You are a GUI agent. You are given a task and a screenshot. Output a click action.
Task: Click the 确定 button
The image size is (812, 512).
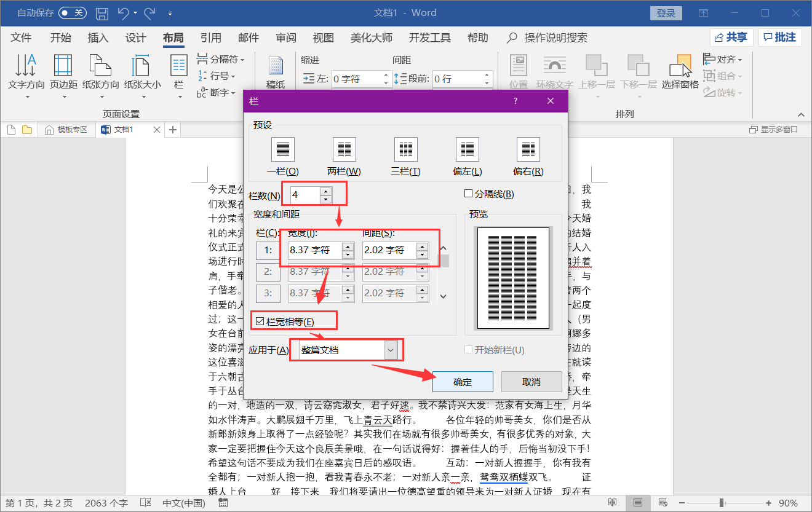pyautogui.click(x=463, y=381)
